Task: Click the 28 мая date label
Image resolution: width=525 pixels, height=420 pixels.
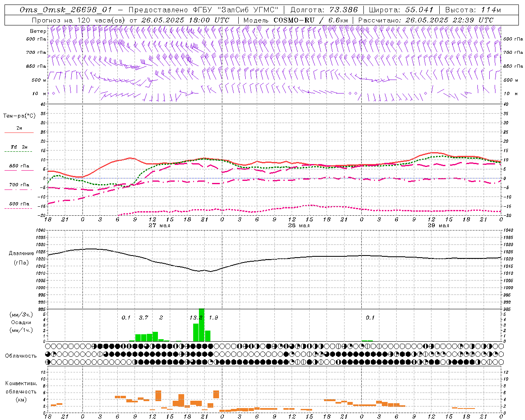Action: 299,225
